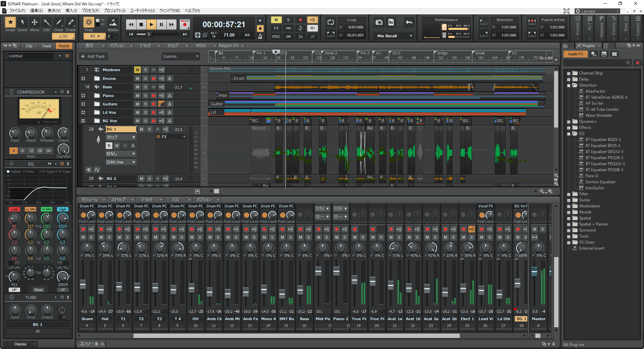Pause the transport

[161, 24]
